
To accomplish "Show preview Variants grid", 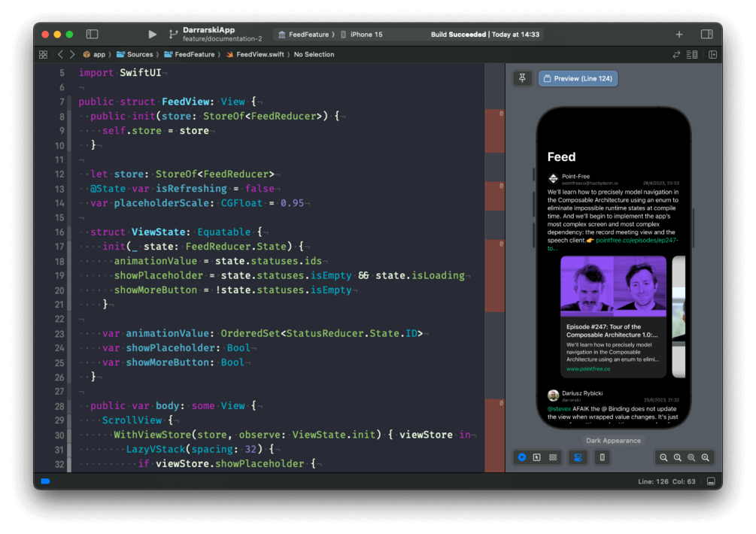I will click(x=553, y=457).
